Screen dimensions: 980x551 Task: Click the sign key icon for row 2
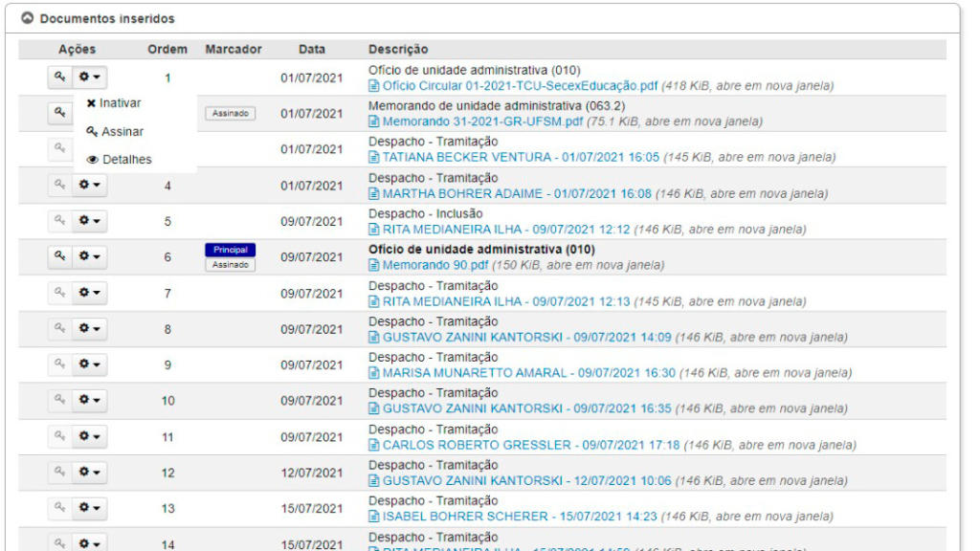coord(59,113)
